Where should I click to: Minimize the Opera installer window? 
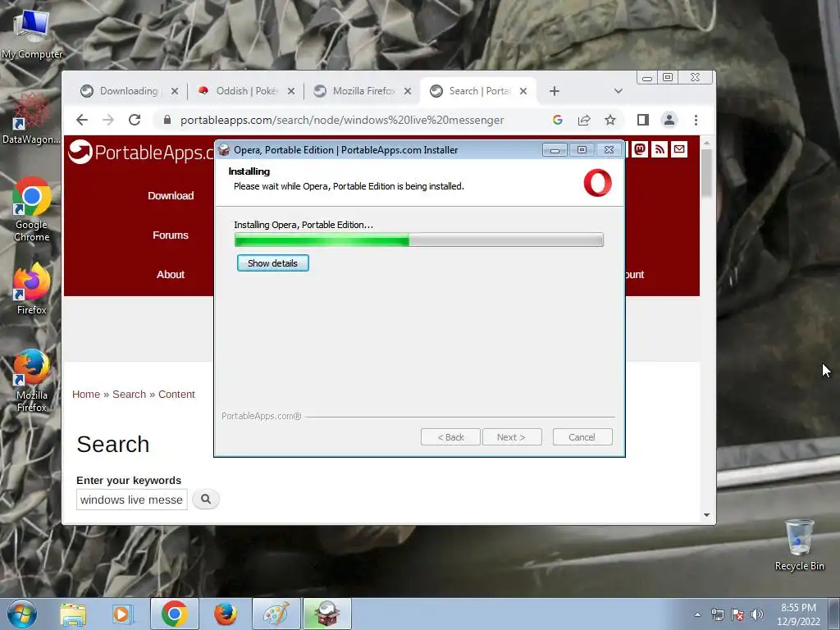555,150
